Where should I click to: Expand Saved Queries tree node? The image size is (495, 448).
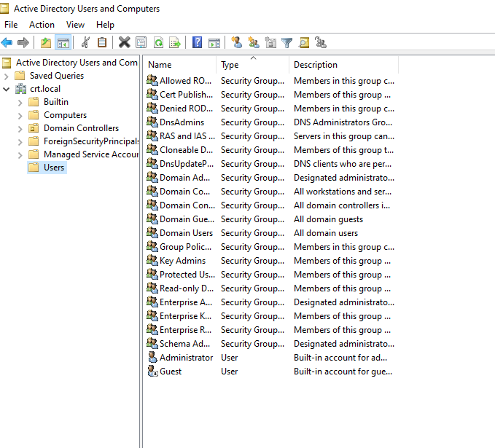7,76
